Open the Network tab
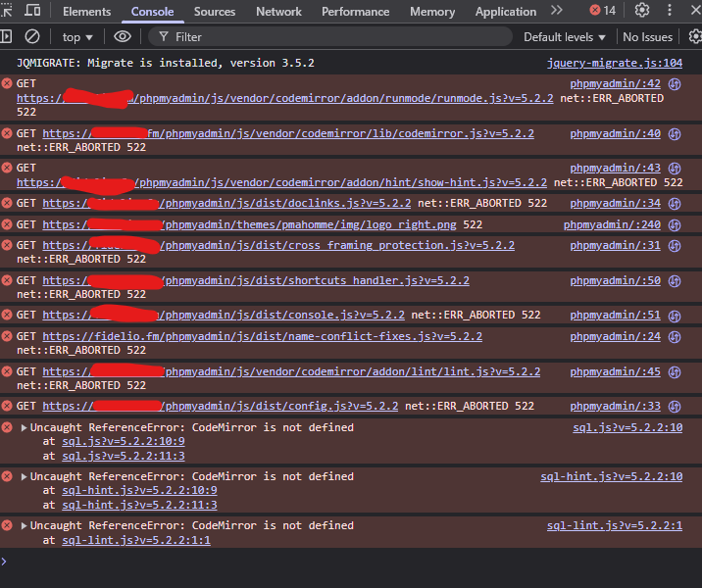This screenshot has height=588, width=702. click(x=278, y=12)
